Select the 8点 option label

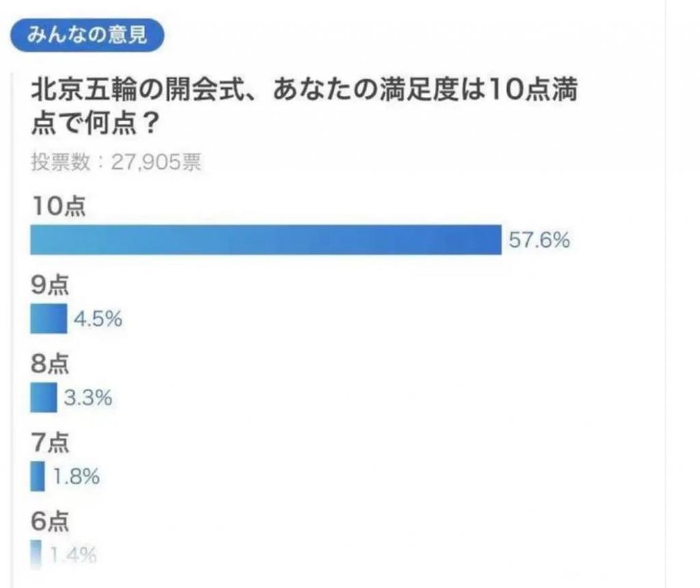click(50, 364)
